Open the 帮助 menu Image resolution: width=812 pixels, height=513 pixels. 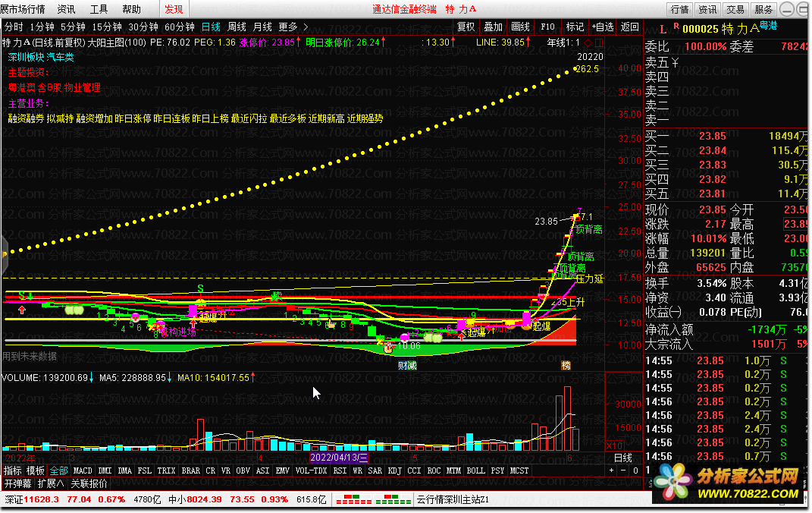point(131,9)
